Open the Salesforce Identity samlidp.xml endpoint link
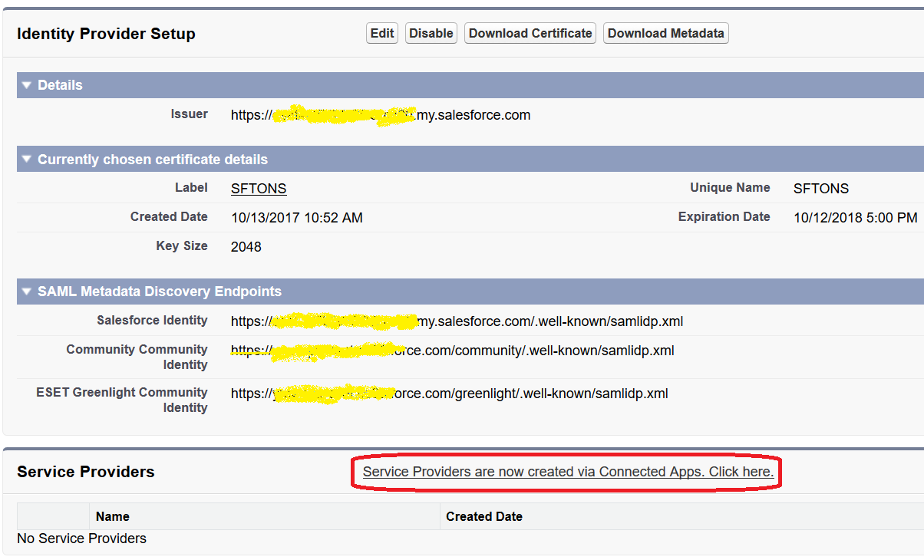 [x=457, y=321]
